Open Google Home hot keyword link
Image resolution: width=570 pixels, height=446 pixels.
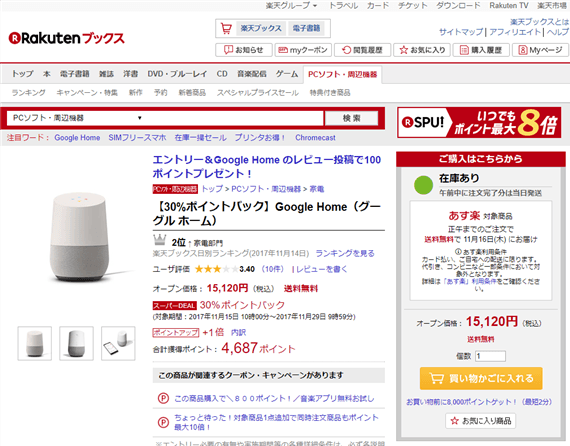(x=77, y=138)
